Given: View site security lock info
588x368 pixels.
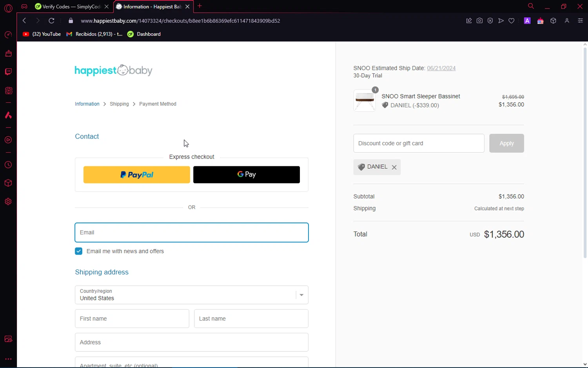Looking at the screenshot, I should coord(71,21).
